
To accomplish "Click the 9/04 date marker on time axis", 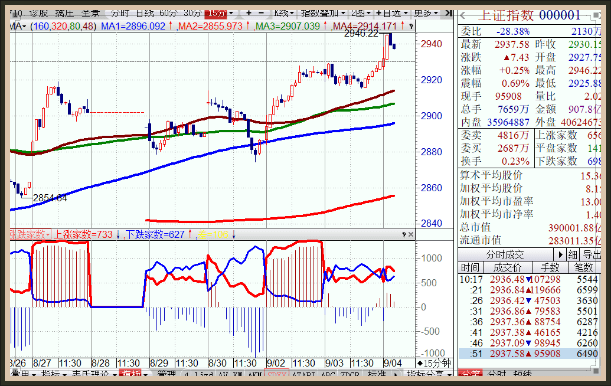I will pyautogui.click(x=392, y=363).
